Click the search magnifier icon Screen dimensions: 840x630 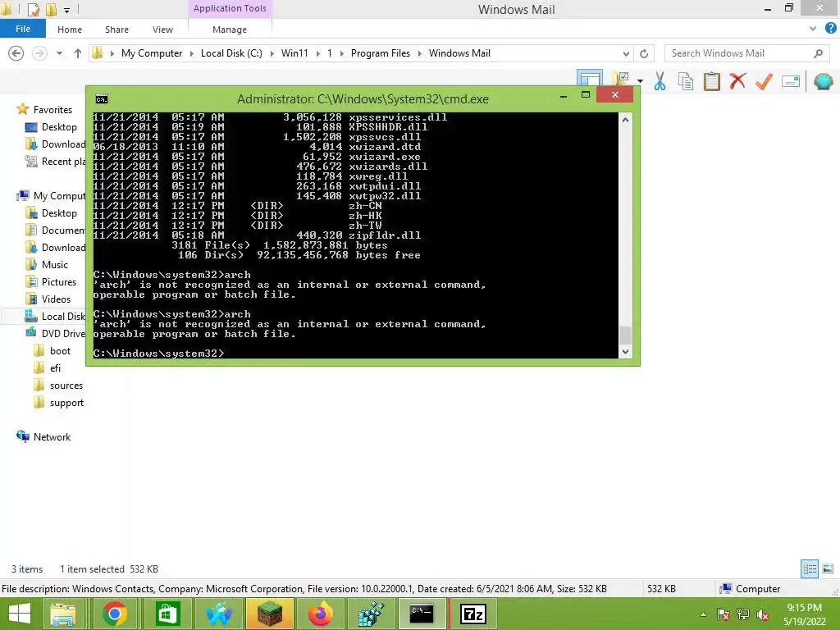click(818, 53)
